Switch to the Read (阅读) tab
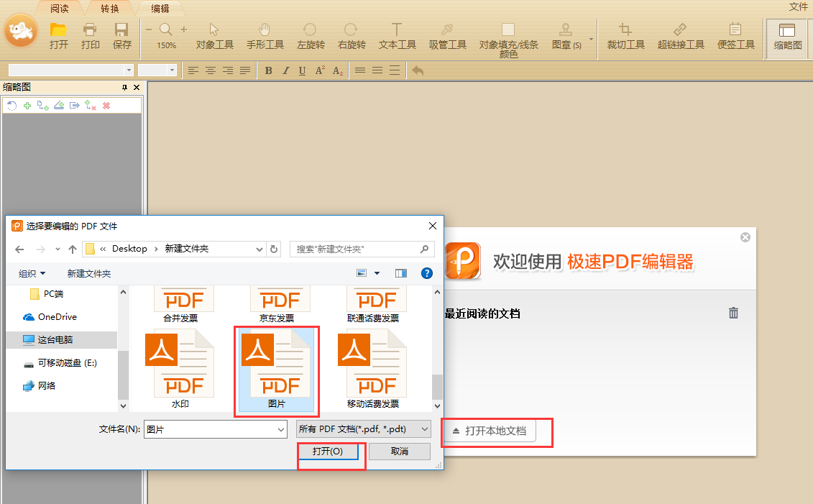The height and width of the screenshot is (504, 813). [60, 9]
